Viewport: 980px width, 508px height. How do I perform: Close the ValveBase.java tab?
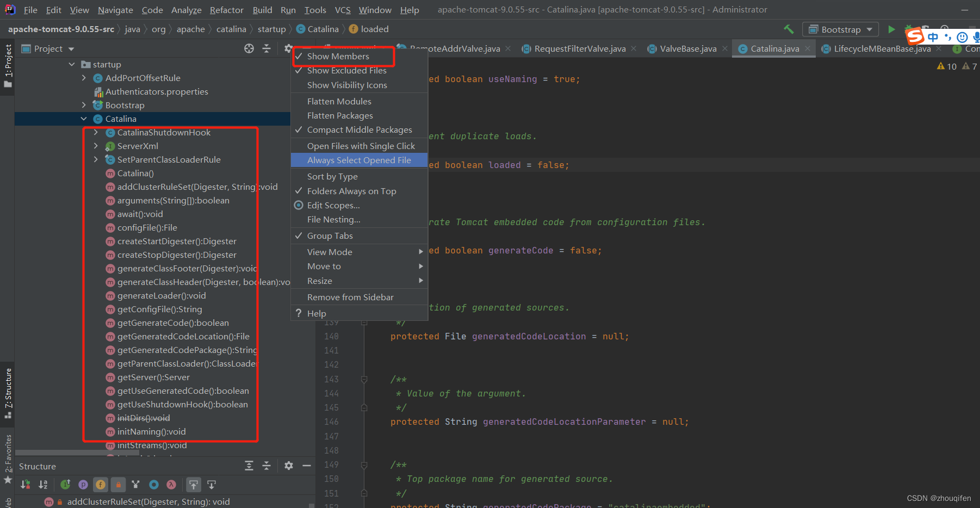(725, 48)
